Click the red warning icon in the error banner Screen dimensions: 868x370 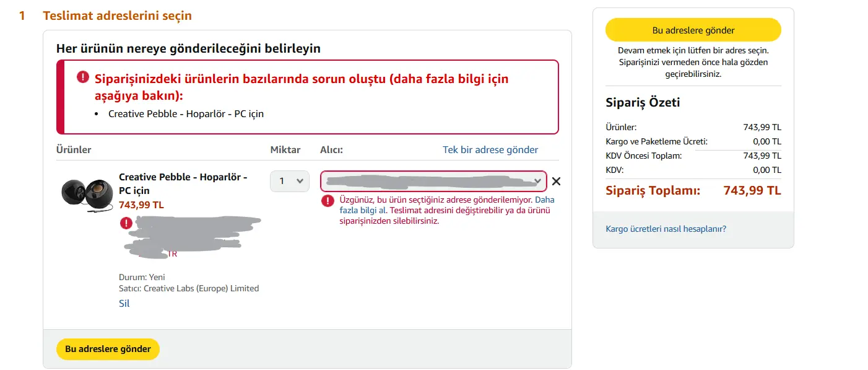[x=83, y=77]
